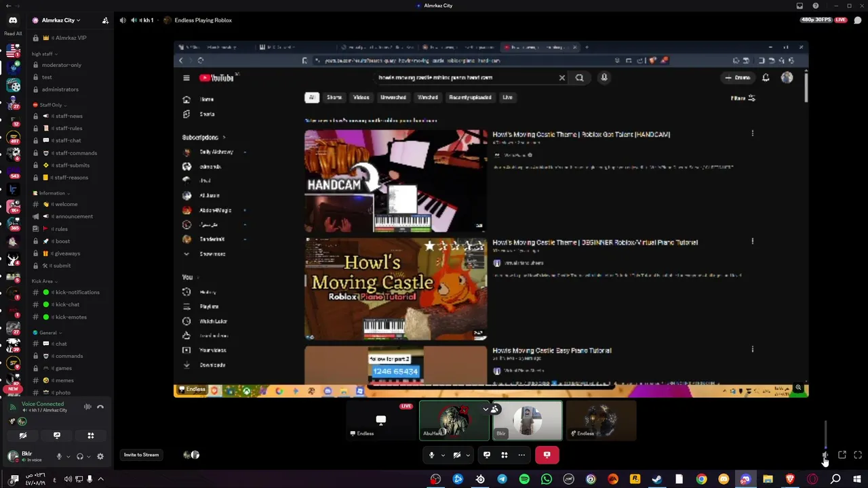The image size is (868, 488).
Task: Click Read All under Discord home
Action: coord(13,33)
